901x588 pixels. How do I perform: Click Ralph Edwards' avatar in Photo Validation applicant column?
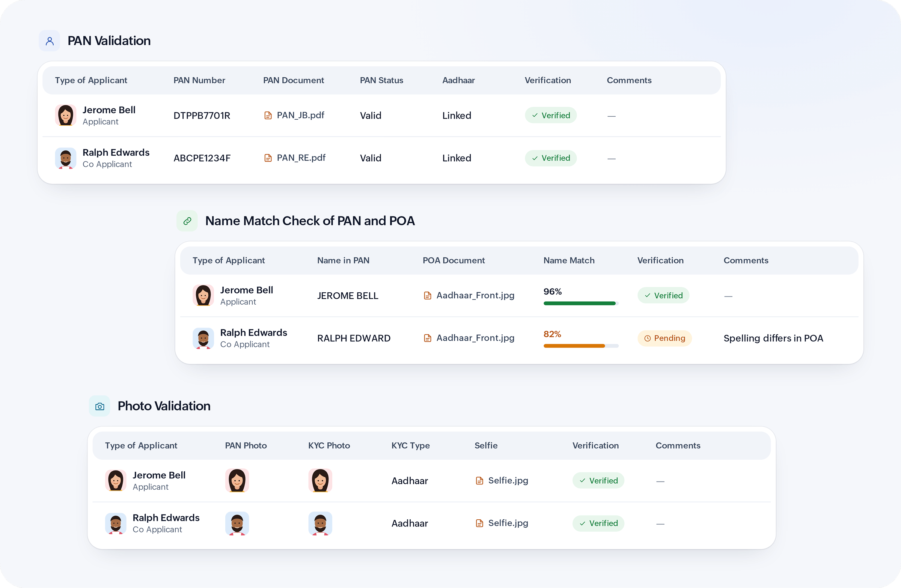(116, 523)
